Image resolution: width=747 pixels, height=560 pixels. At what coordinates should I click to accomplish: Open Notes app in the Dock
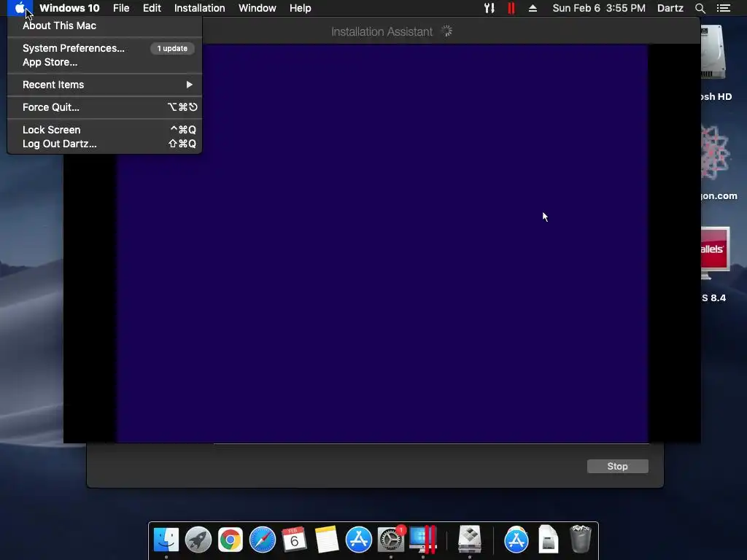pyautogui.click(x=326, y=540)
